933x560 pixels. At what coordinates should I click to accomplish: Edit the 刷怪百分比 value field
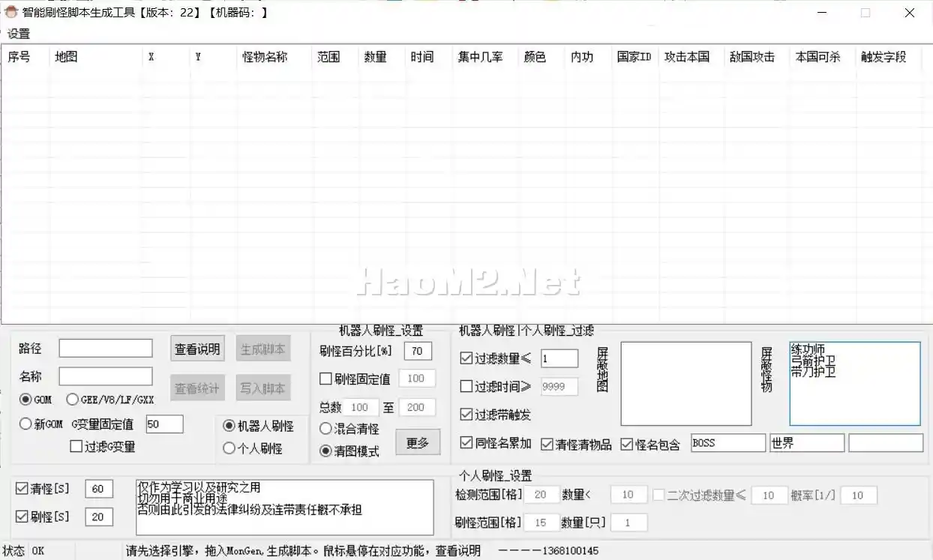(418, 351)
